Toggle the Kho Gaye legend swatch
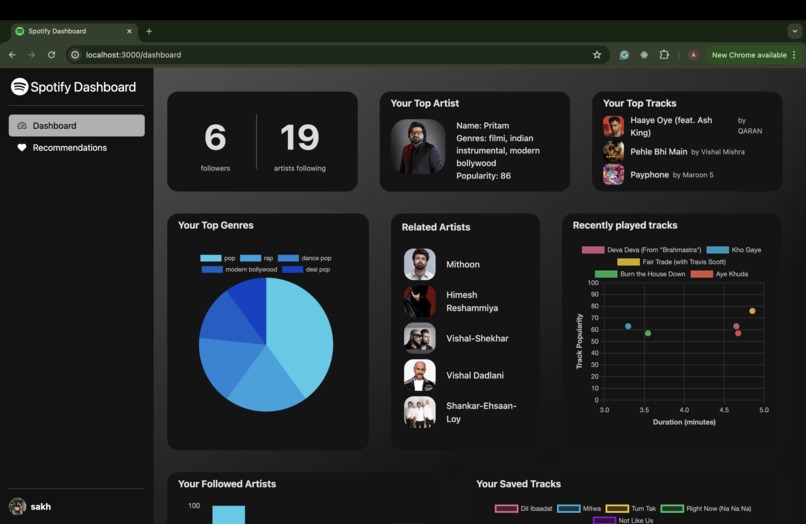The width and height of the screenshot is (806, 524). tap(718, 250)
